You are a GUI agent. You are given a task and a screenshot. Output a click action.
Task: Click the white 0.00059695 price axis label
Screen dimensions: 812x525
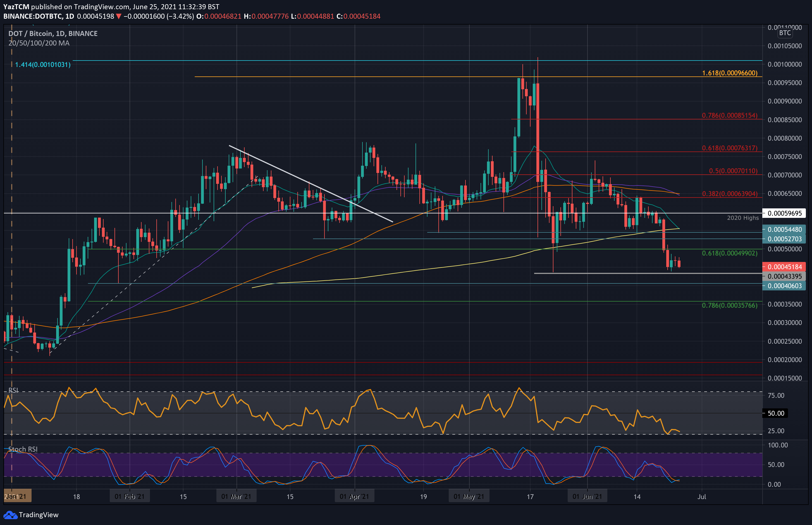784,213
